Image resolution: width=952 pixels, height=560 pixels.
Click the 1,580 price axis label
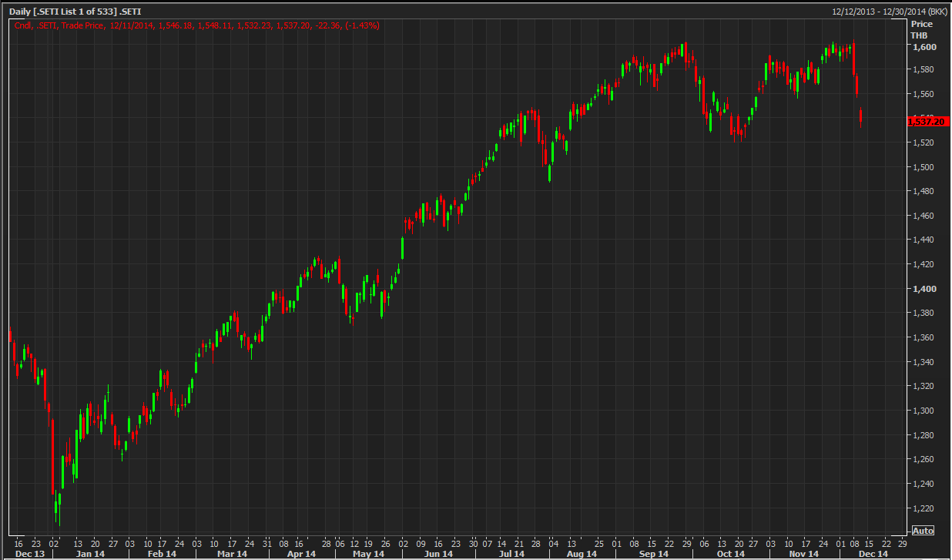pos(924,69)
